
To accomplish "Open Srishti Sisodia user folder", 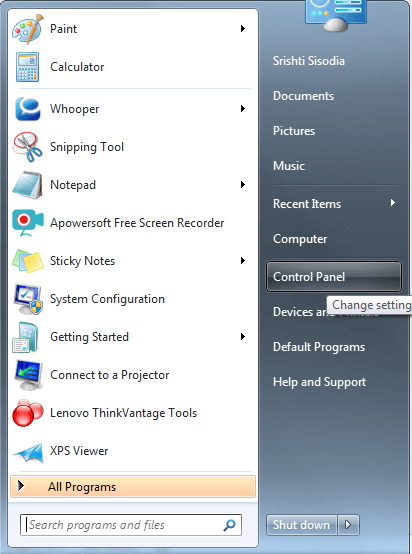I will [308, 61].
